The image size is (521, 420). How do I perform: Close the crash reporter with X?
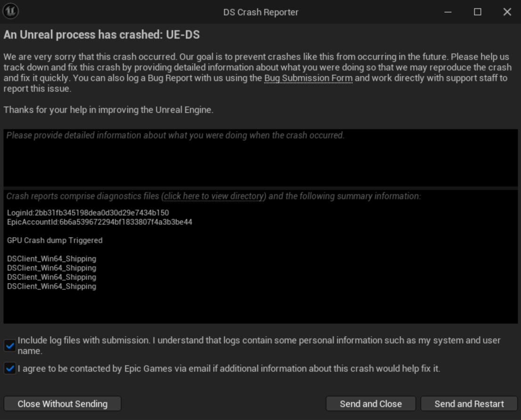pos(507,12)
